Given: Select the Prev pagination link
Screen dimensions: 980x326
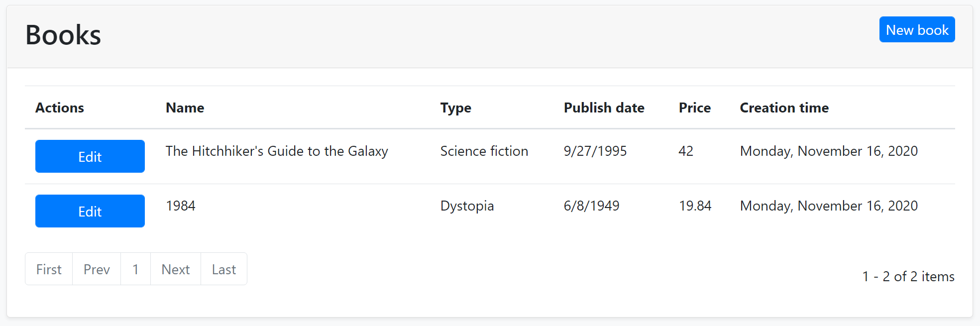Looking at the screenshot, I should (x=97, y=269).
